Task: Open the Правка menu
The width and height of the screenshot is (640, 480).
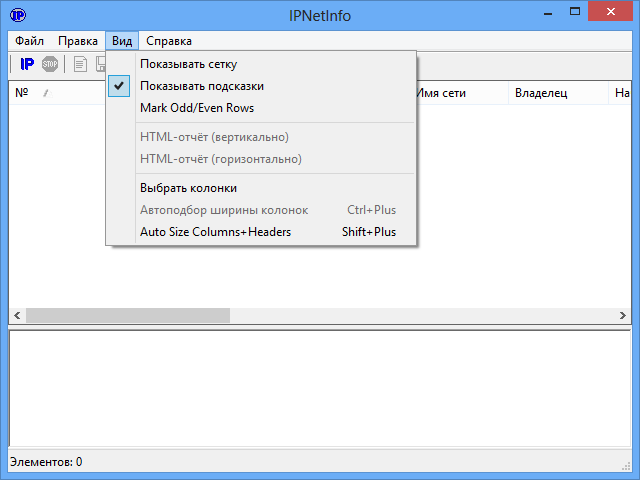Action: [77, 41]
